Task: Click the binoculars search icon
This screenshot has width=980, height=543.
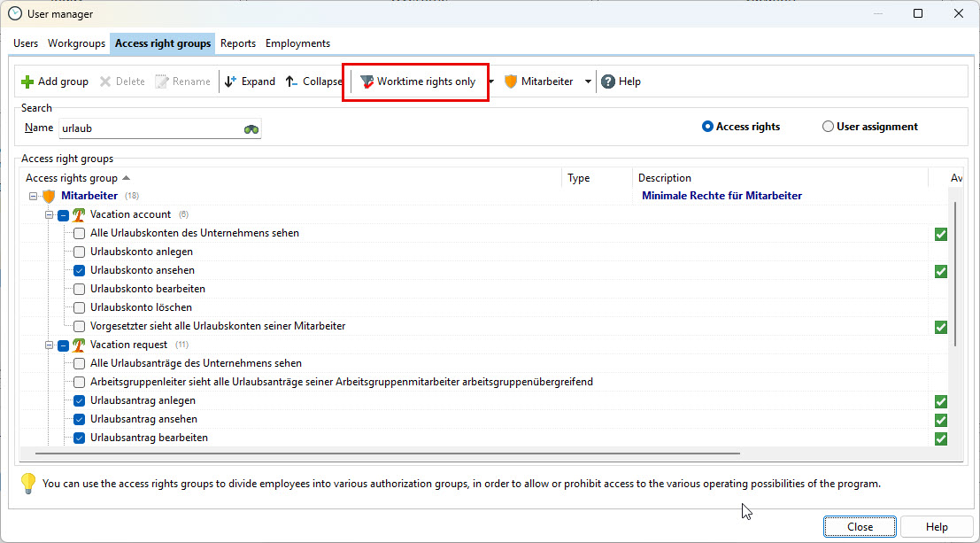Action: coord(251,128)
